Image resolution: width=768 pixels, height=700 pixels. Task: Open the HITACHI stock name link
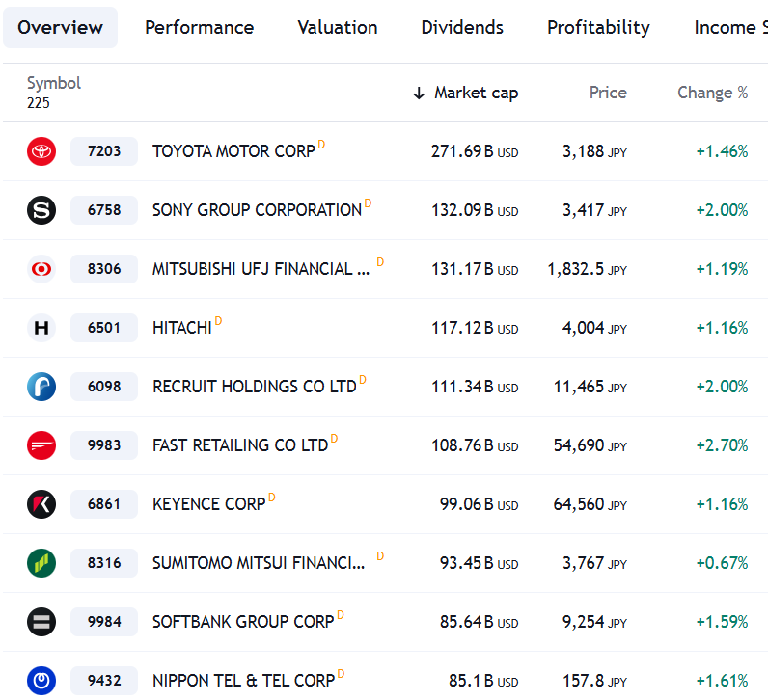[x=181, y=328]
